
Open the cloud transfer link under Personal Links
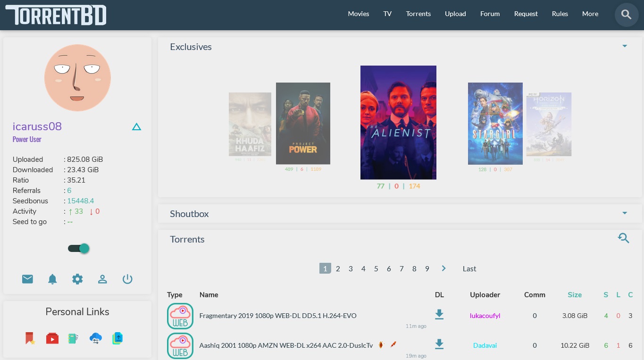95,338
